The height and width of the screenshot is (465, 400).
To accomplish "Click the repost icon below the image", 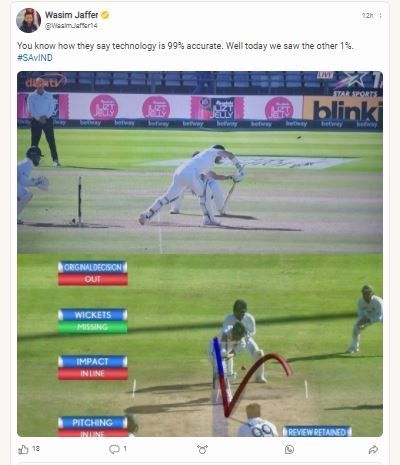I will tap(202, 450).
